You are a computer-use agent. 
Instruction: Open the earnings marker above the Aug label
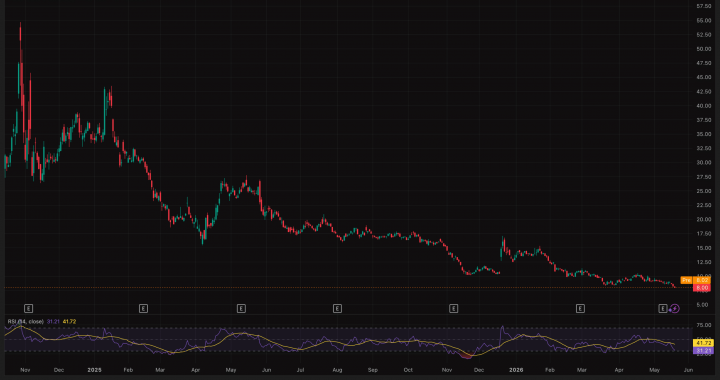click(x=338, y=309)
